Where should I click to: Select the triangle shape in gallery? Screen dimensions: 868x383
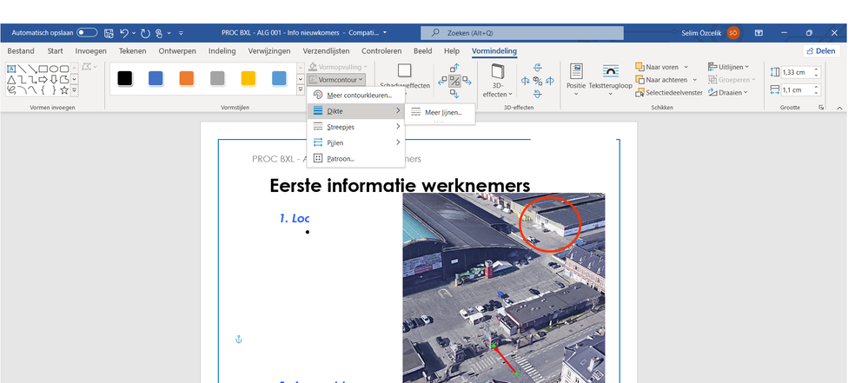tap(11, 80)
